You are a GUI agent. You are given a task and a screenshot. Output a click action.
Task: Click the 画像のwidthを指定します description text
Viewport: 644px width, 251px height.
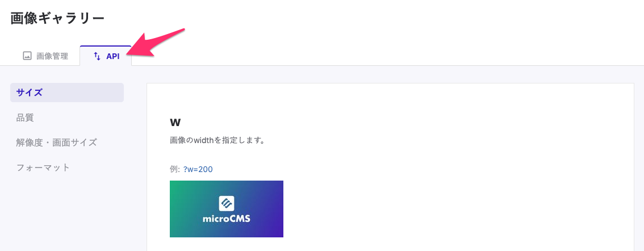[x=216, y=140]
